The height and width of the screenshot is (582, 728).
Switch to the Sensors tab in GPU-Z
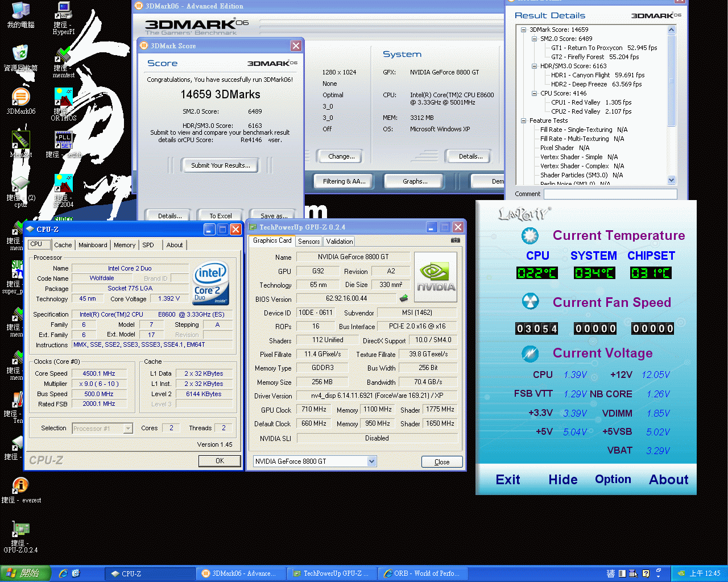(309, 242)
